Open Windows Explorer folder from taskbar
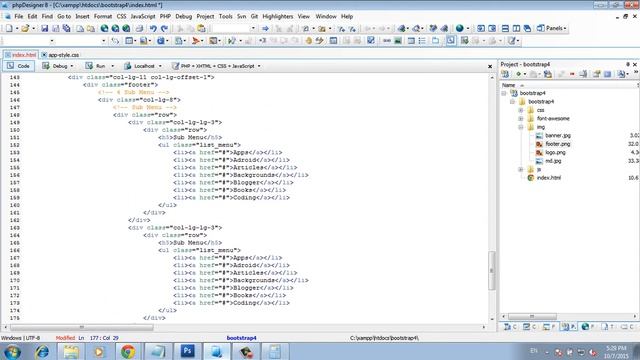Image resolution: width=640 pixels, height=360 pixels. [71, 351]
